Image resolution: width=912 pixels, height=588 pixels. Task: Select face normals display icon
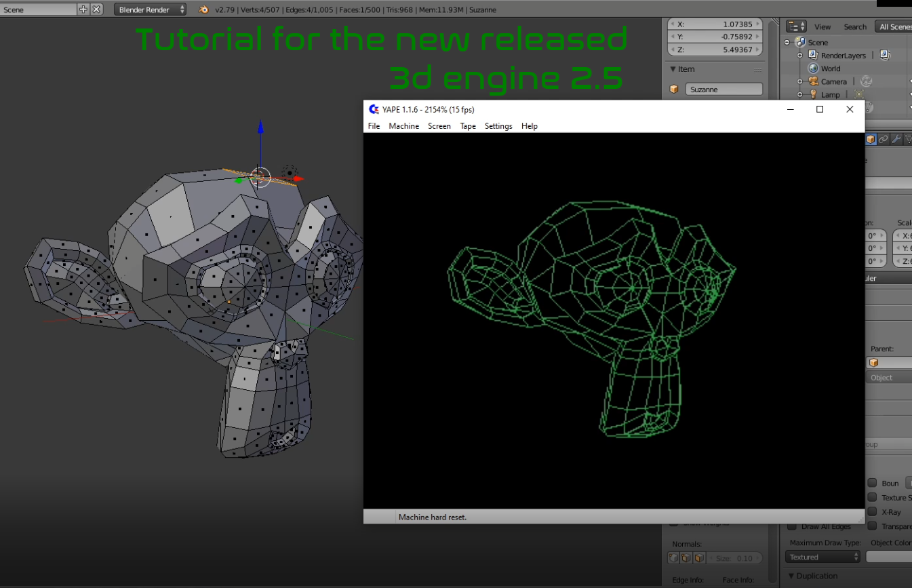(x=700, y=558)
